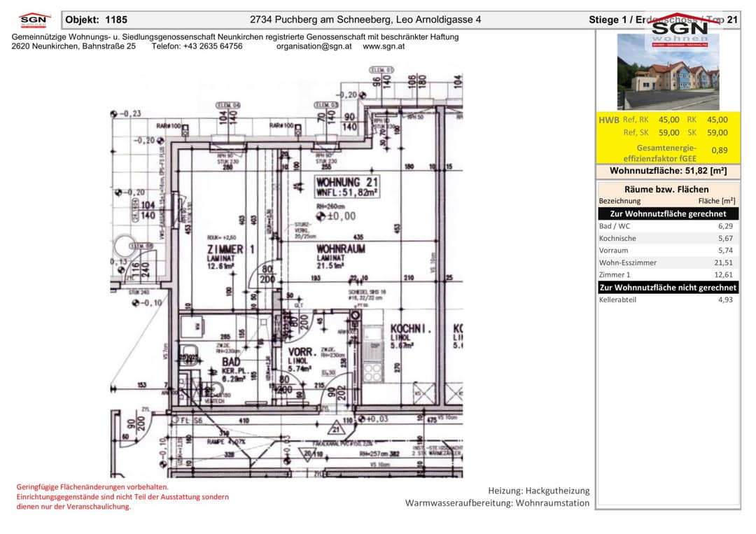Click 'Gesamtenergieeffizienzfaktor fGEE' label
The image size is (756, 534).
660,153
